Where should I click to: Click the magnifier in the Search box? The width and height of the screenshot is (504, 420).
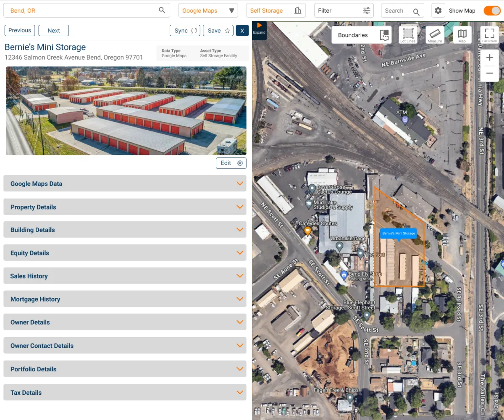click(416, 11)
